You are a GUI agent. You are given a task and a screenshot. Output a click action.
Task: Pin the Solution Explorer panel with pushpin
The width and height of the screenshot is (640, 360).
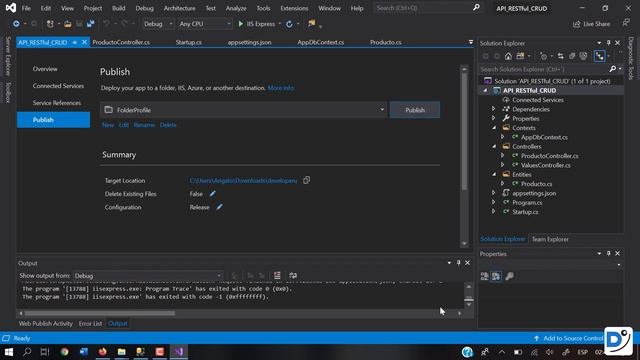point(608,43)
